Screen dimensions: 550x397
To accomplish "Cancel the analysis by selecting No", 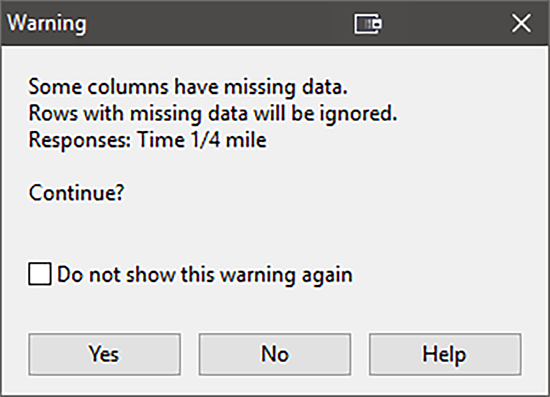I will pos(275,354).
